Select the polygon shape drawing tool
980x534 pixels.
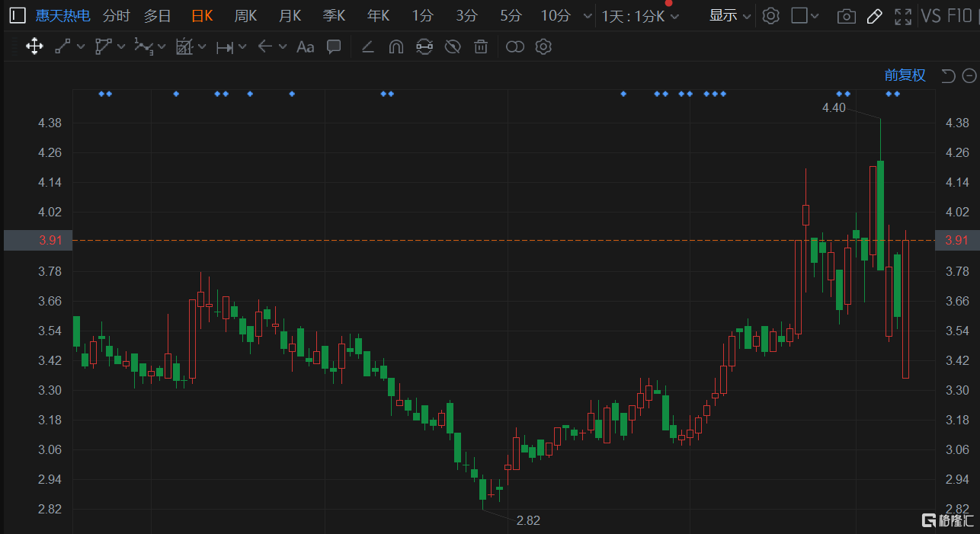103,47
